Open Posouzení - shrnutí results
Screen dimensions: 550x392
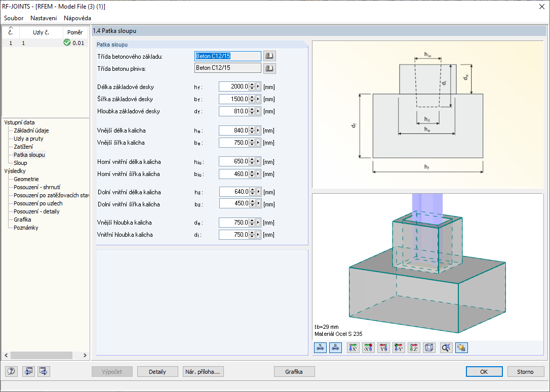37,187
